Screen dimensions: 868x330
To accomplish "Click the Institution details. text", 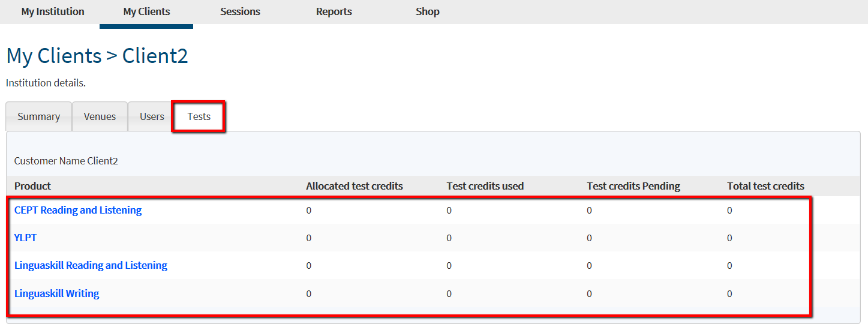I will click(x=46, y=83).
